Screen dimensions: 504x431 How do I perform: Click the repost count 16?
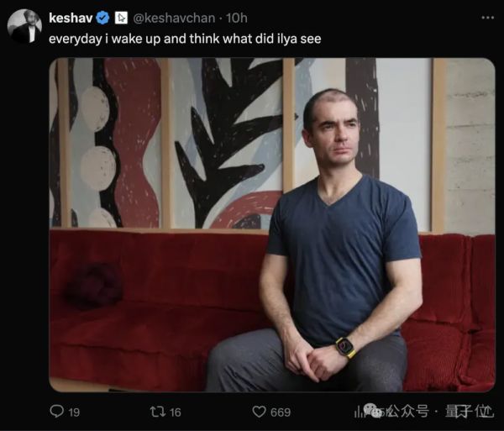point(175,412)
